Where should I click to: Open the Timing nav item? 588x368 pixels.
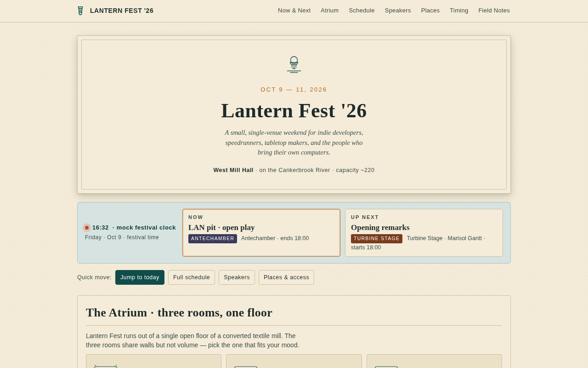(459, 11)
